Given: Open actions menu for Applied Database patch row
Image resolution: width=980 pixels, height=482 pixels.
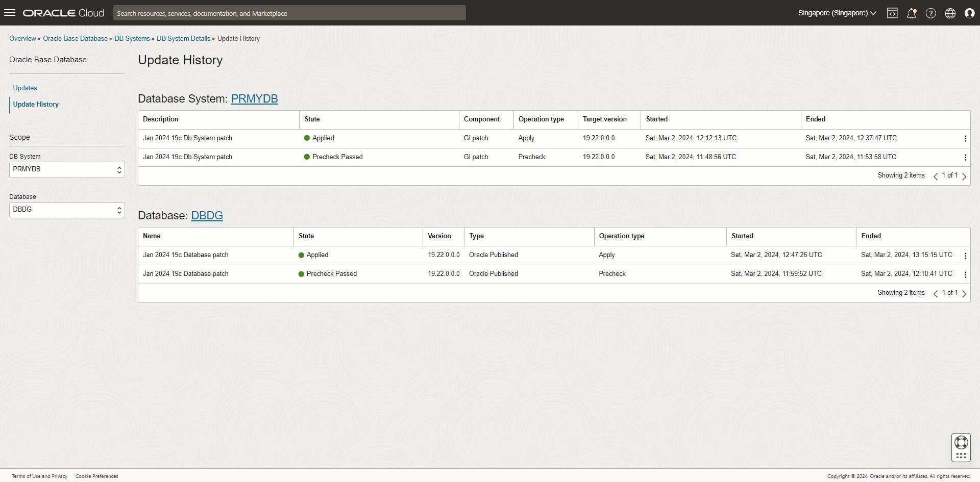Looking at the screenshot, I should coord(965,256).
